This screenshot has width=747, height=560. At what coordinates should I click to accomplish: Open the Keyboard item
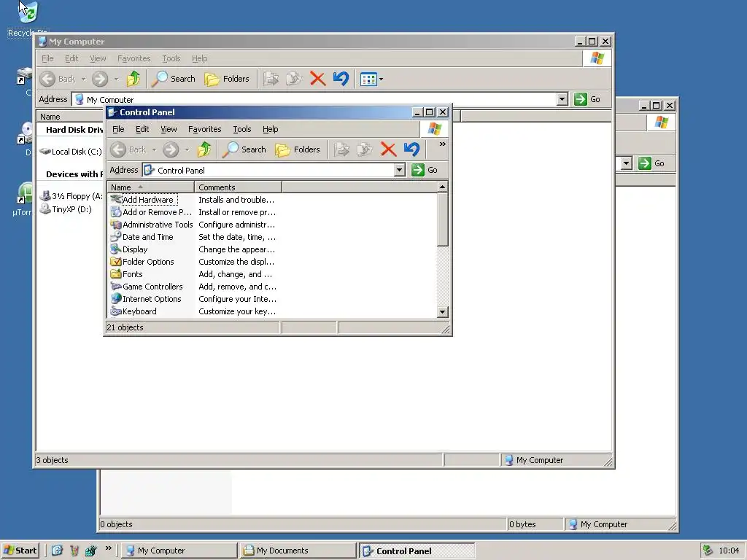pyautogui.click(x=133, y=311)
